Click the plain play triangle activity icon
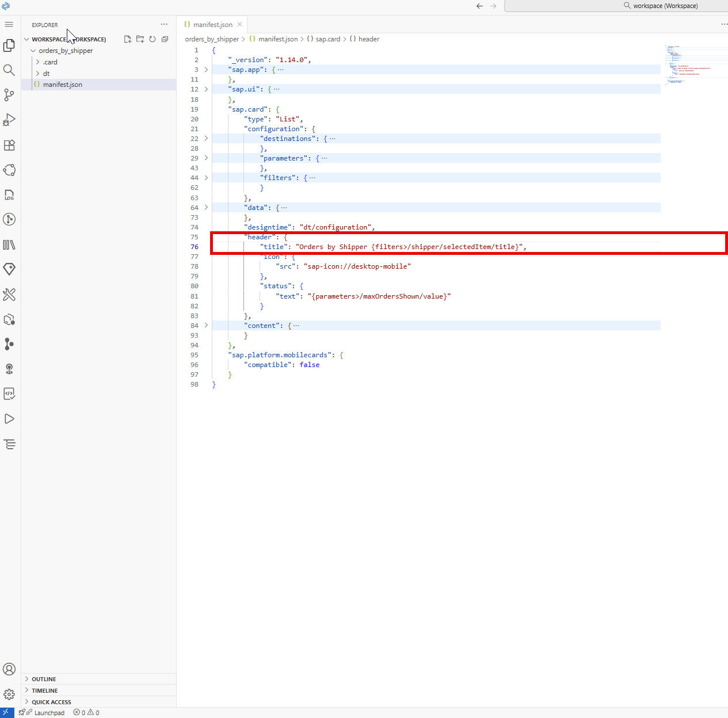The width and height of the screenshot is (728, 718). (9, 419)
